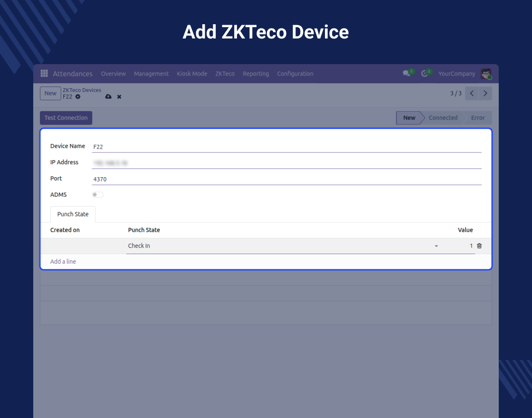
Task: Click the YourCompany company switcher
Action: point(456,74)
